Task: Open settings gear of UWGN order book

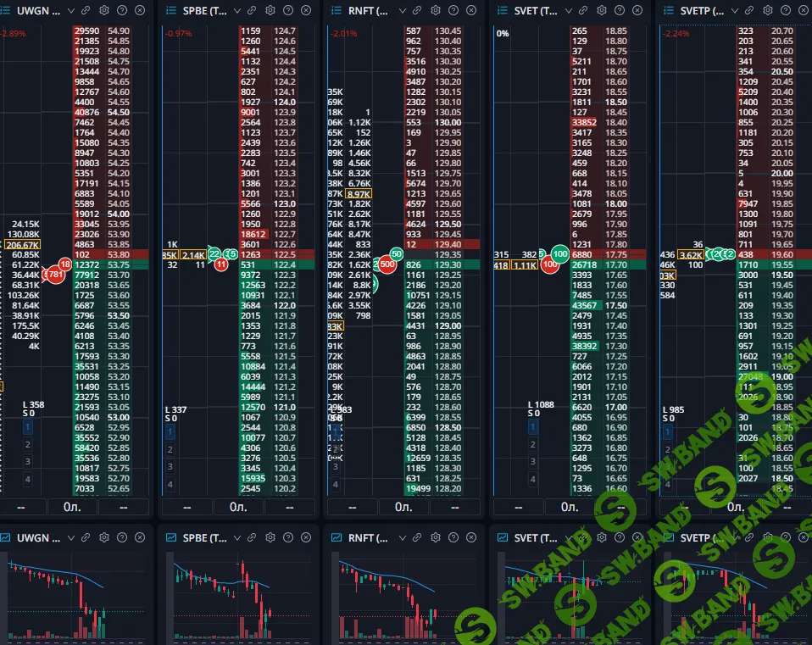Action: coord(104,11)
